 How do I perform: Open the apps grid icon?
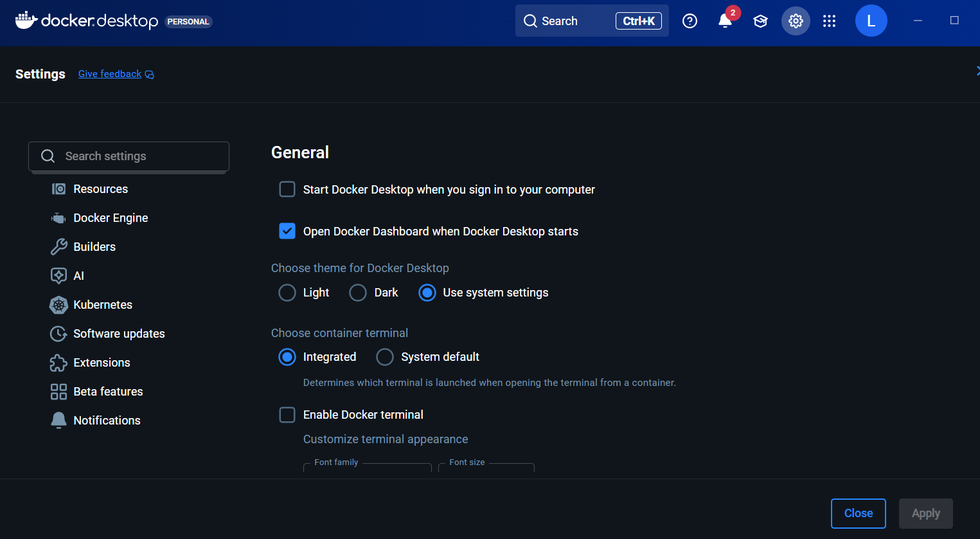pyautogui.click(x=830, y=21)
